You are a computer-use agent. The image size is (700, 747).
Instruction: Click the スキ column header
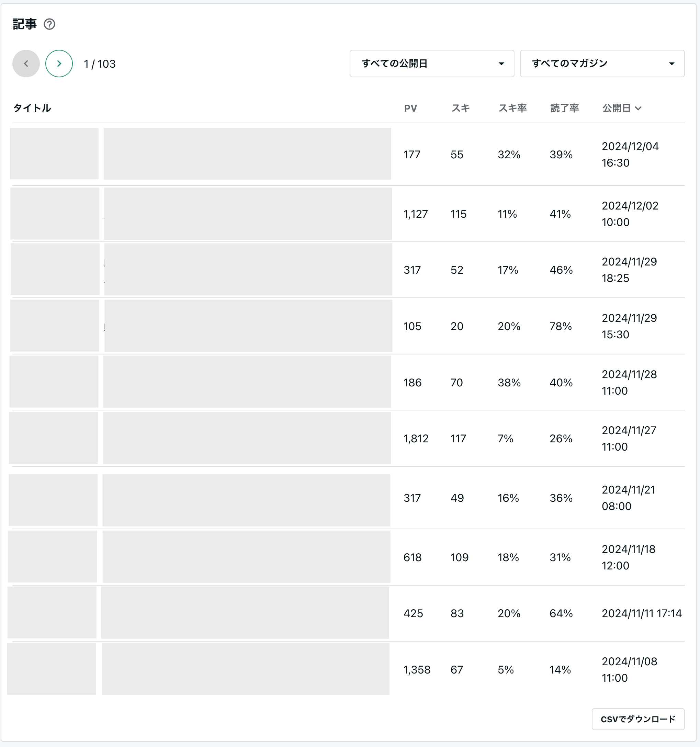460,108
